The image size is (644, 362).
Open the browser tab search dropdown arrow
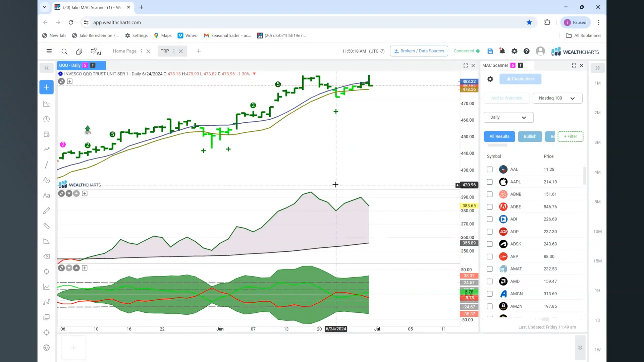pos(44,7)
